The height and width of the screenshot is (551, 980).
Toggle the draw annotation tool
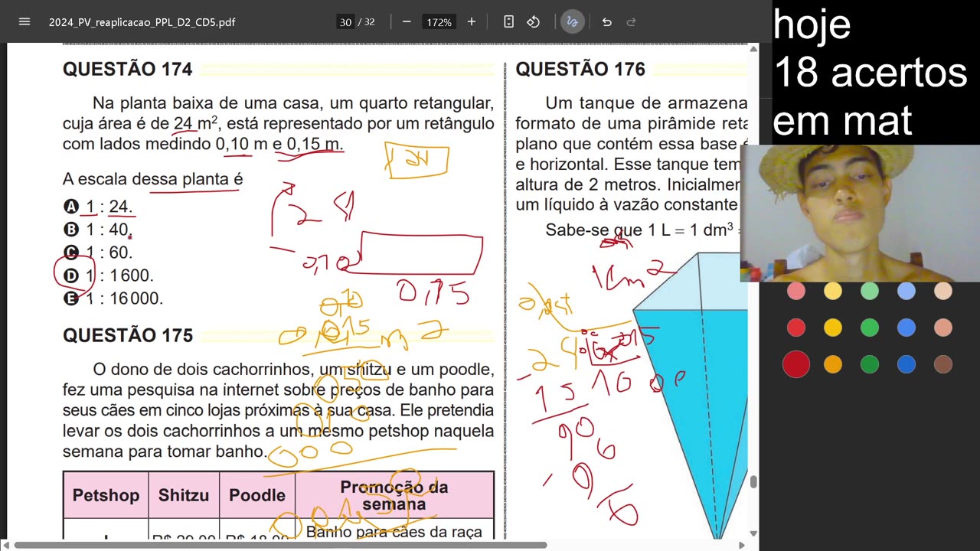coord(571,21)
